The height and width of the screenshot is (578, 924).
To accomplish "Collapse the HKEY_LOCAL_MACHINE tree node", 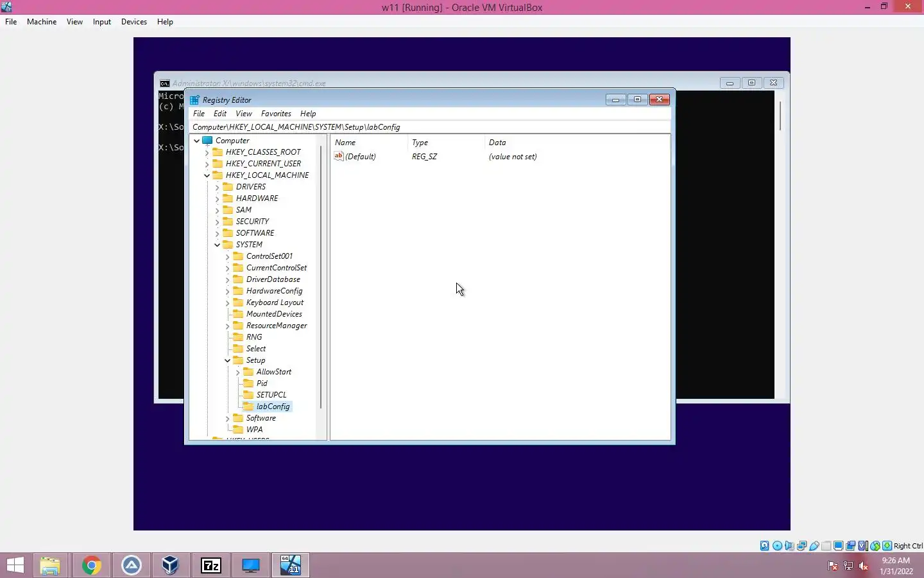I will tap(207, 175).
